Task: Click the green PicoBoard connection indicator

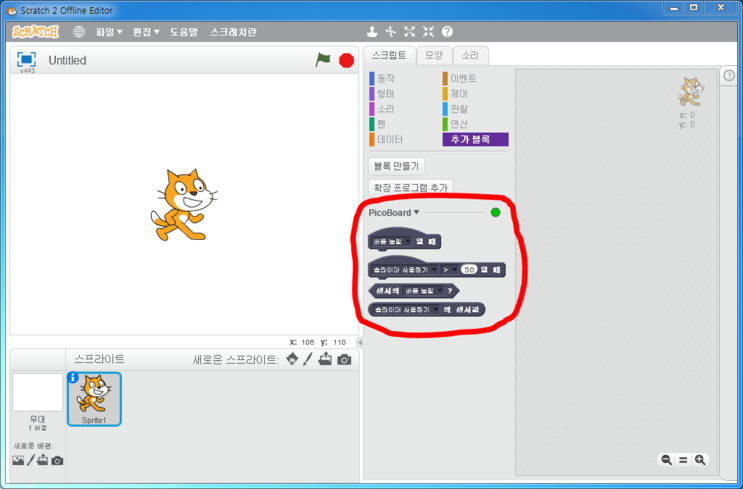Action: tap(495, 212)
